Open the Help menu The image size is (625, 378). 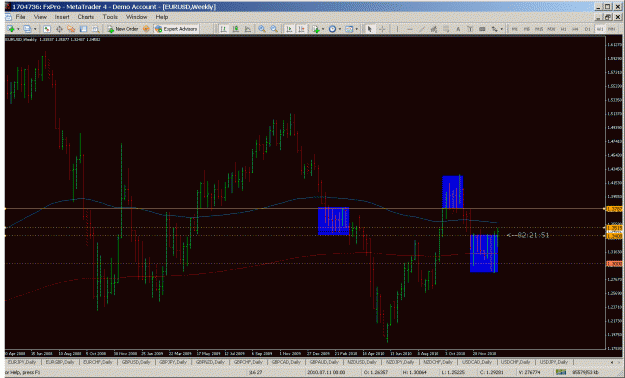tap(162, 17)
